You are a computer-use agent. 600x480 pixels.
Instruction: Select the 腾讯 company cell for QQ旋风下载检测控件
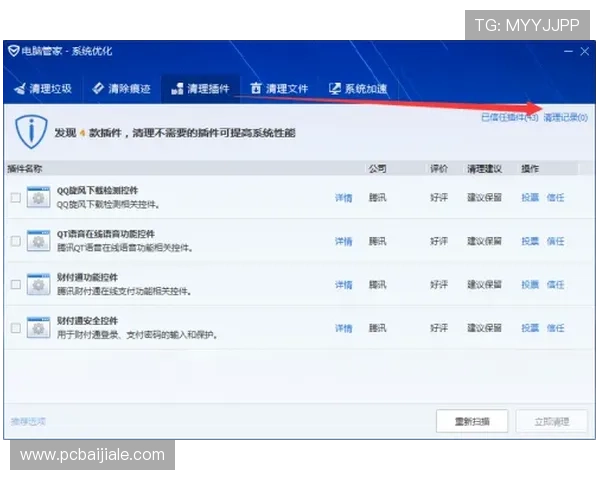pyautogui.click(x=377, y=198)
